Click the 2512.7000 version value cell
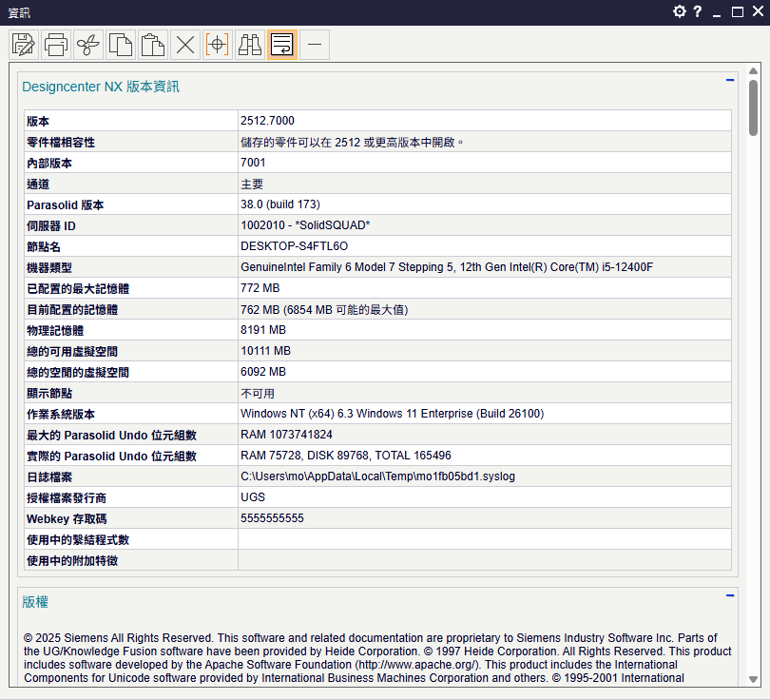 [x=485, y=121]
